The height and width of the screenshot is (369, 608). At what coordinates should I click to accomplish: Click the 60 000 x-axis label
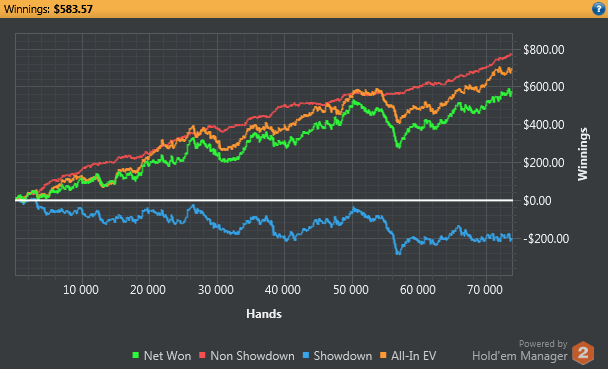(418, 290)
